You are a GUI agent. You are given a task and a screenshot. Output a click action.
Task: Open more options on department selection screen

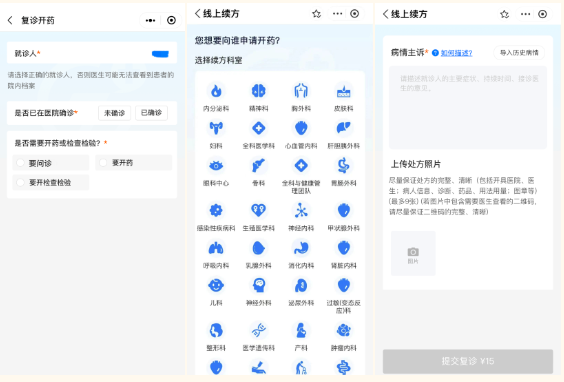(337, 14)
